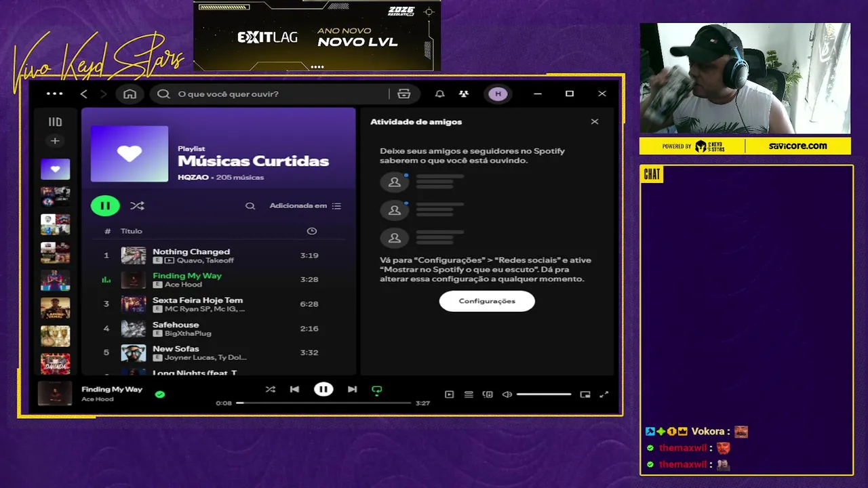868x488 pixels.
Task: Open the friend activity icon
Action: click(464, 94)
